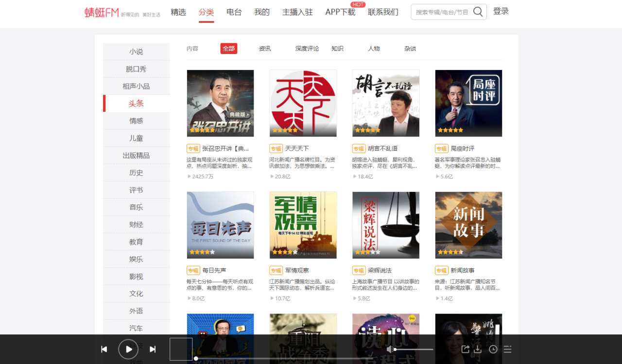
Task: Select 财经 category in sidebar
Action: tap(136, 225)
